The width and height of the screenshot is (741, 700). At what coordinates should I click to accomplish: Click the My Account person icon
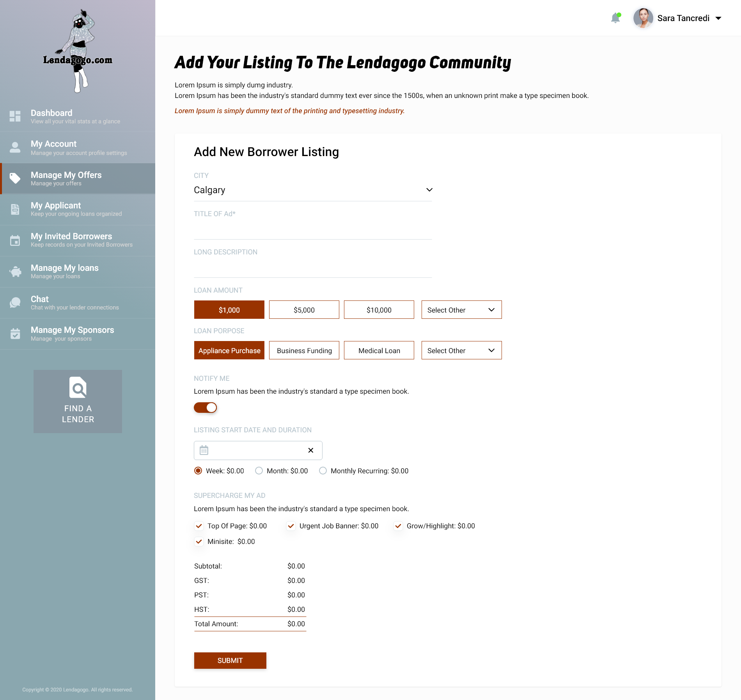point(15,147)
